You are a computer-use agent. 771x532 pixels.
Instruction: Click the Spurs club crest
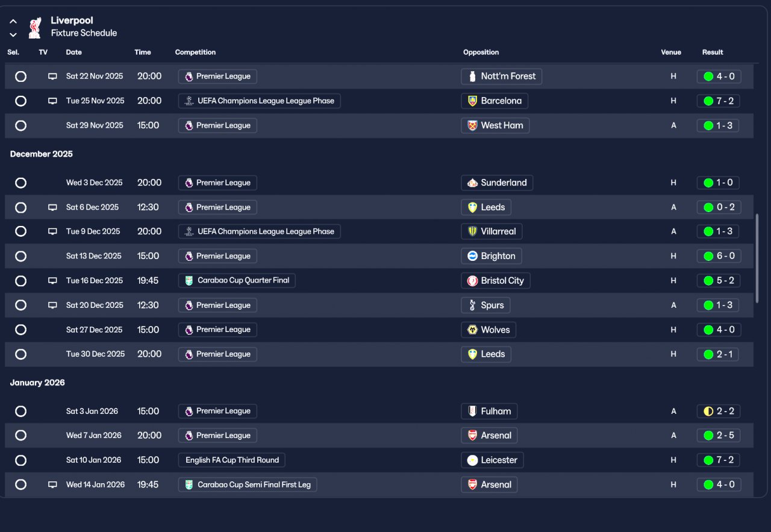pyautogui.click(x=473, y=305)
